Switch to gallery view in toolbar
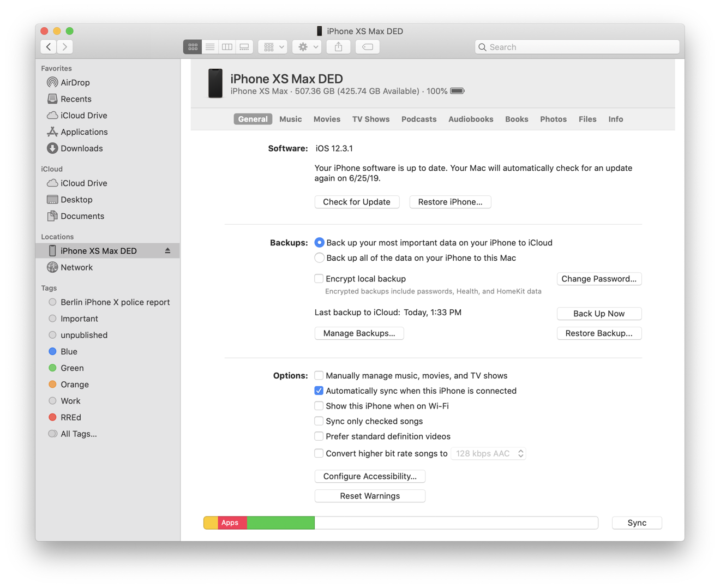Viewport: 720px width, 588px height. coord(245,47)
